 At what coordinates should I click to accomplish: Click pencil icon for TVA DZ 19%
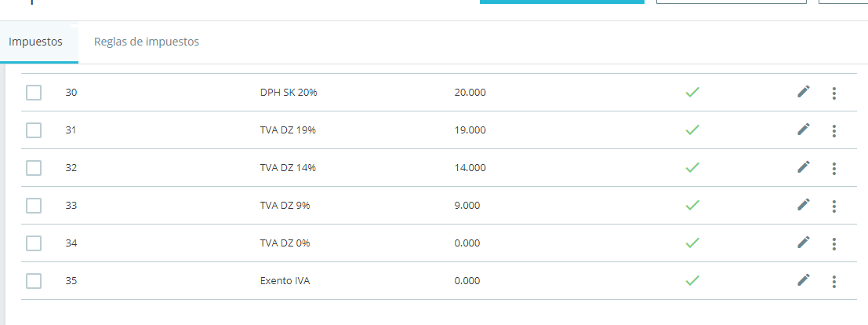tap(803, 130)
